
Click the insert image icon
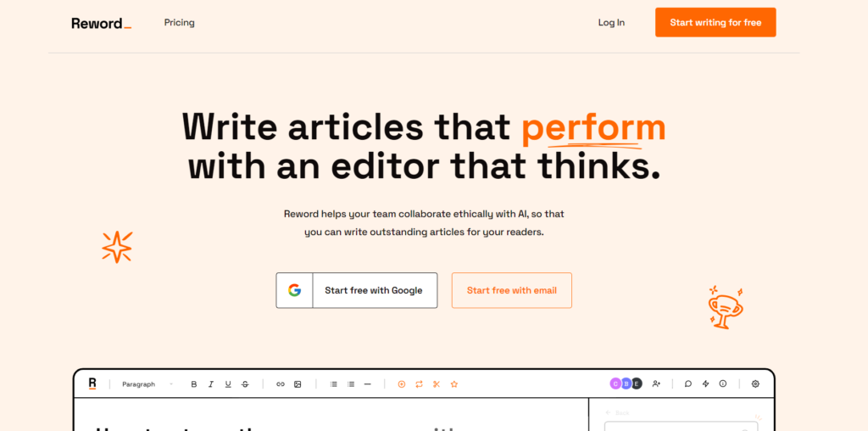(298, 384)
